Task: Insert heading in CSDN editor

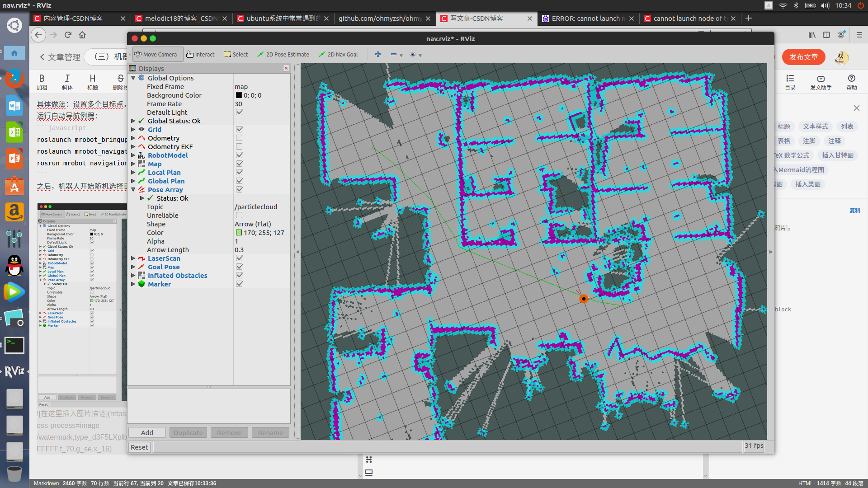Action: coord(93,82)
